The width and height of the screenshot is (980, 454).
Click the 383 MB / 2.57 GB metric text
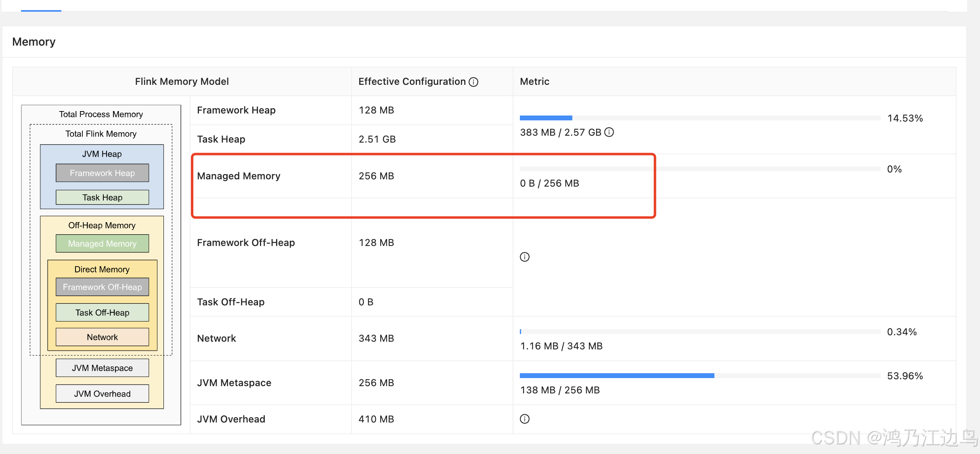561,132
